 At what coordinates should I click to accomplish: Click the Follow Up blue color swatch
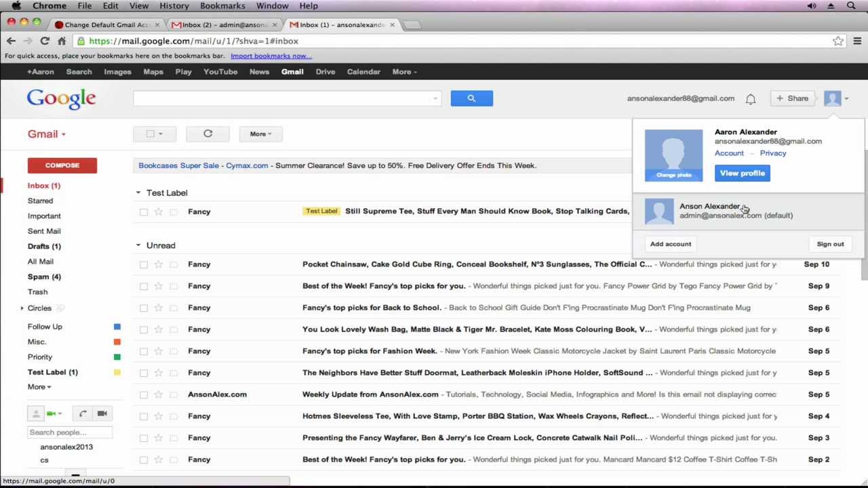(117, 327)
